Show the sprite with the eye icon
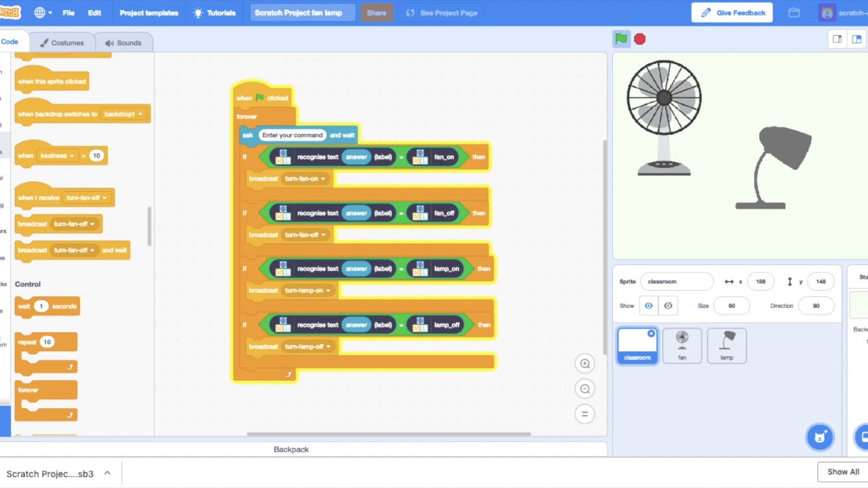This screenshot has width=868, height=488. click(x=648, y=306)
